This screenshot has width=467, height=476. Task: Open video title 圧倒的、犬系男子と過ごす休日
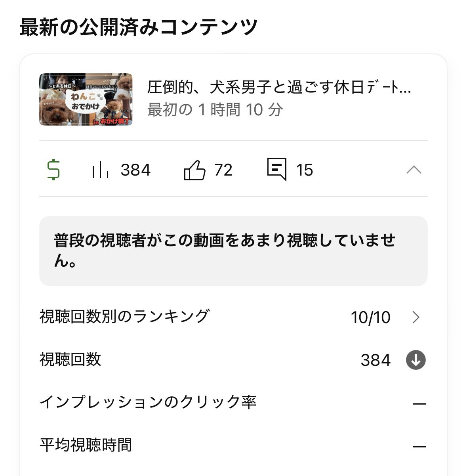coord(279,88)
